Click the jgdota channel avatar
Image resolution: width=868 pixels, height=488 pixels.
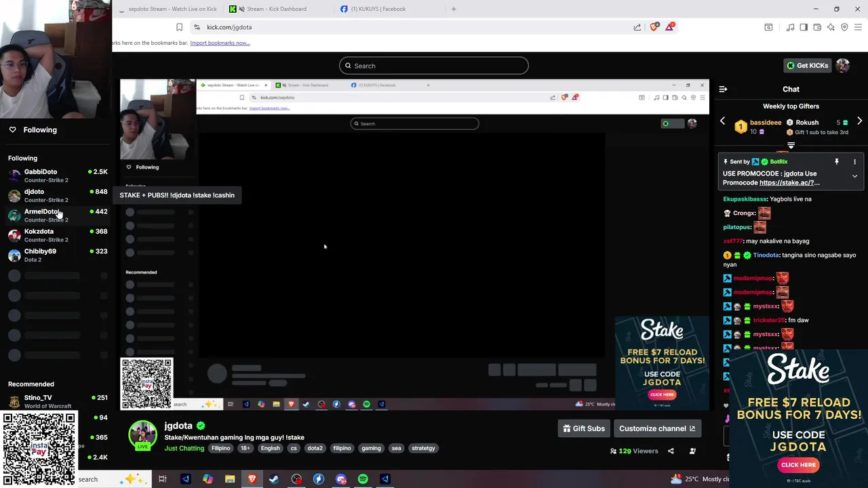pos(143,435)
